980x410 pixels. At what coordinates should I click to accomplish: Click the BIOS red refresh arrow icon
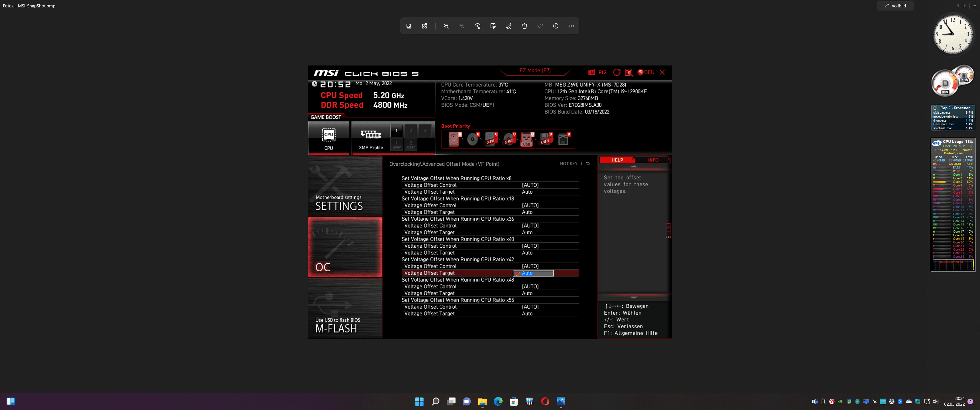pos(617,72)
